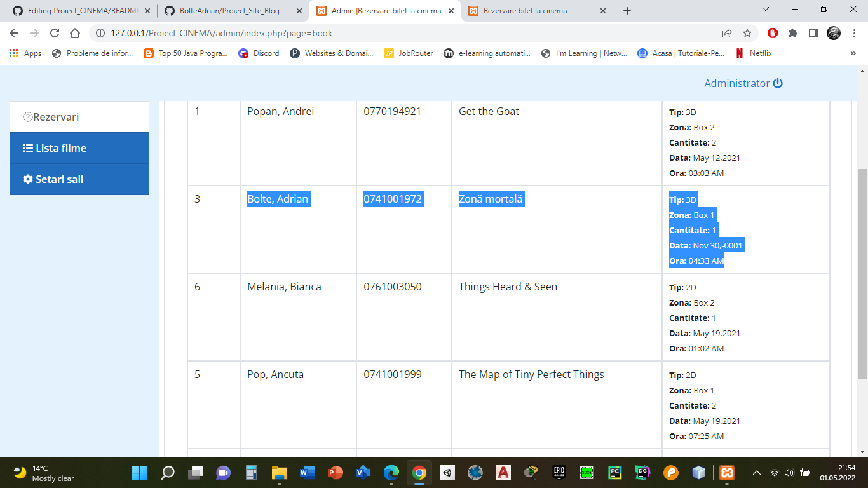Viewport: 868px width, 488px height.
Task: Open the Netflix bookmark
Action: tap(754, 53)
